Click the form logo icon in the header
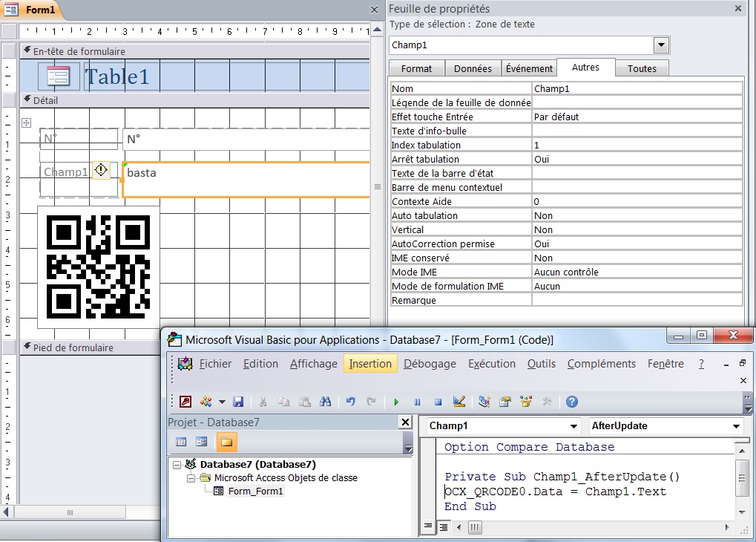The width and height of the screenshot is (756, 542). click(x=59, y=76)
